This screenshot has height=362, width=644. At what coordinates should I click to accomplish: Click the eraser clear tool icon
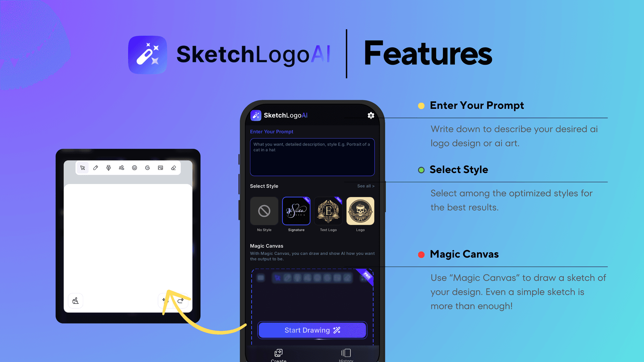tap(173, 168)
